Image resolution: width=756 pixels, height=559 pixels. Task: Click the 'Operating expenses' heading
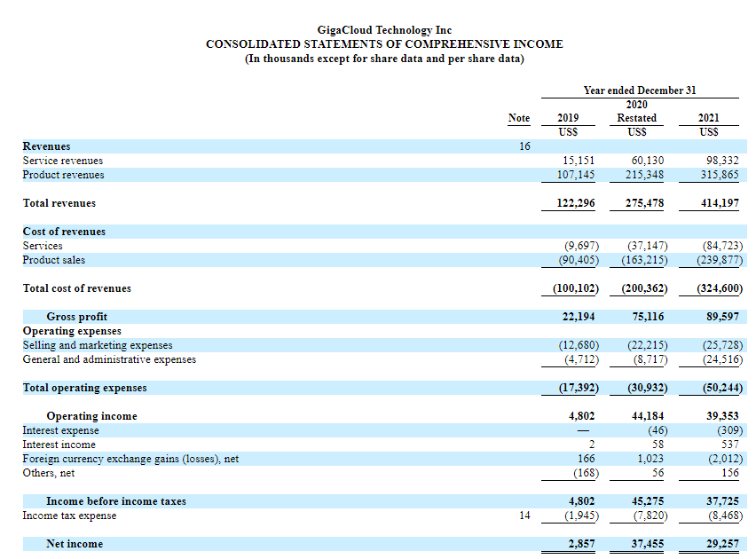pyautogui.click(x=72, y=331)
